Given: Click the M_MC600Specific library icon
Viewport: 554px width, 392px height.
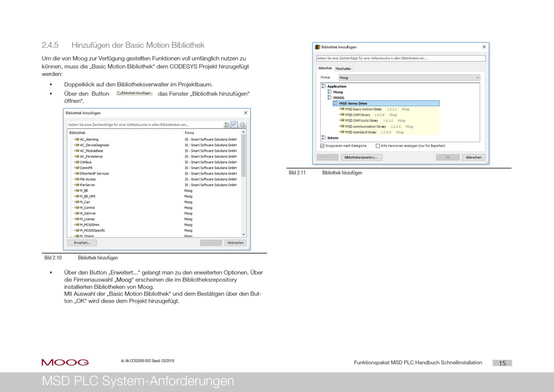Looking at the screenshot, I should click(77, 230).
